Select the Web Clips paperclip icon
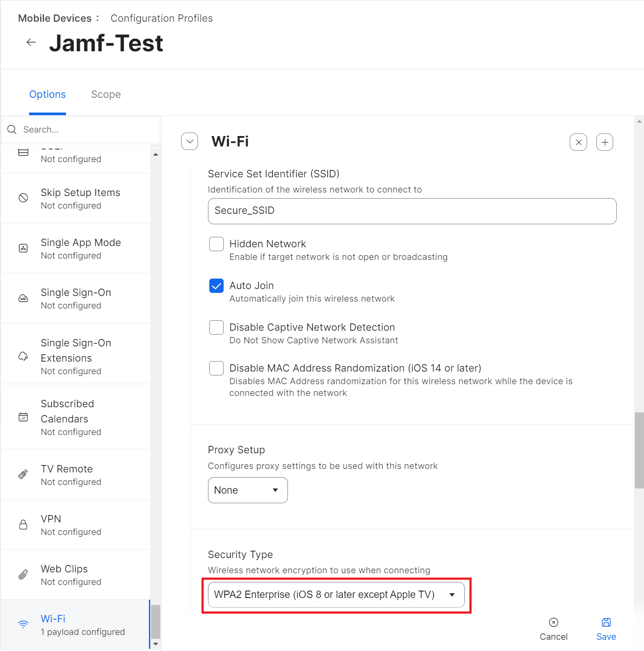The width and height of the screenshot is (644, 651). [23, 575]
